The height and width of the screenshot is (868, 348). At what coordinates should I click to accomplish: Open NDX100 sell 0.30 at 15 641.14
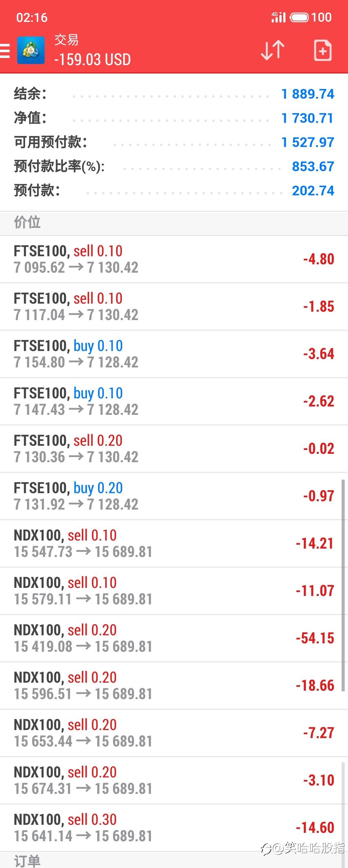(x=174, y=828)
